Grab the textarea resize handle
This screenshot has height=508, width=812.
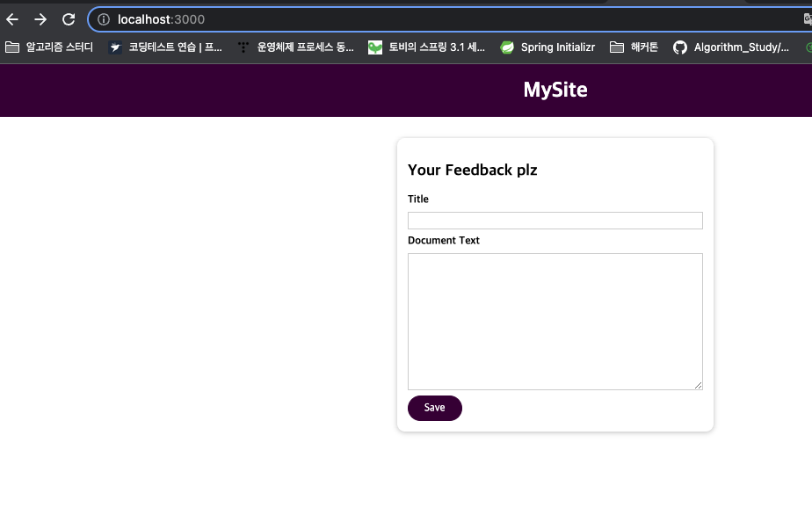click(699, 385)
